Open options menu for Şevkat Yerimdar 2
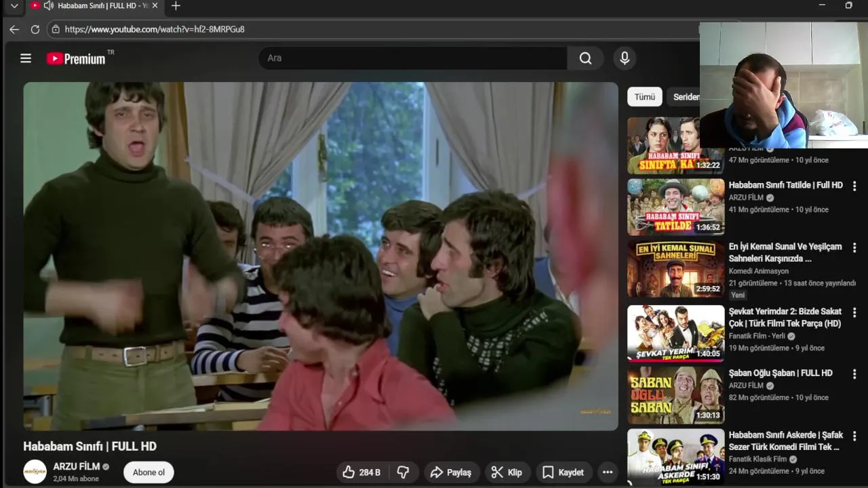 854,312
